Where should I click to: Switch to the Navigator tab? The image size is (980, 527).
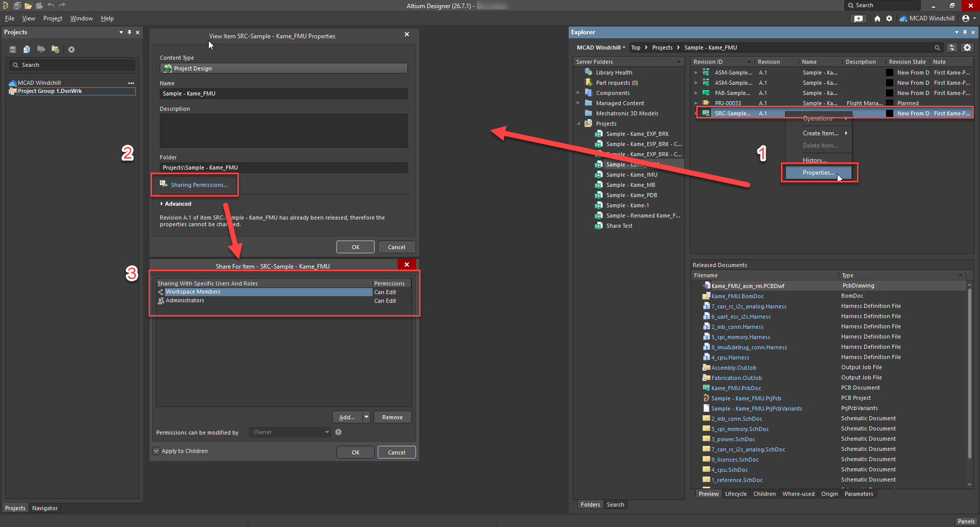45,508
